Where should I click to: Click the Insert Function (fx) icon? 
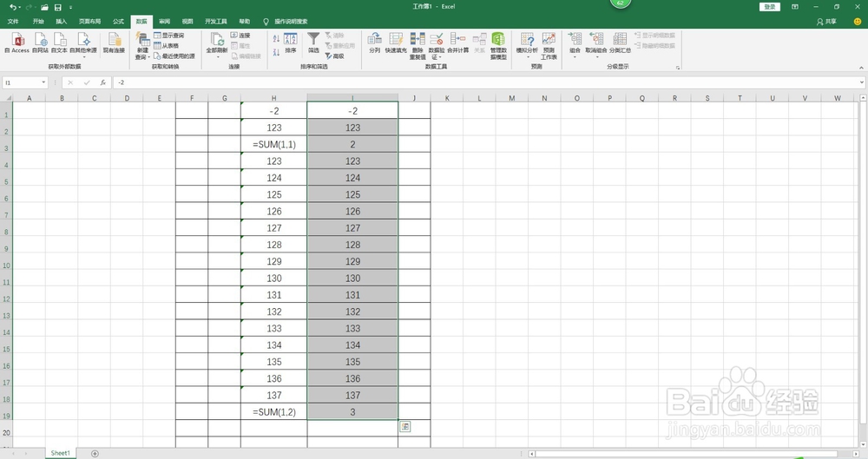click(x=103, y=82)
